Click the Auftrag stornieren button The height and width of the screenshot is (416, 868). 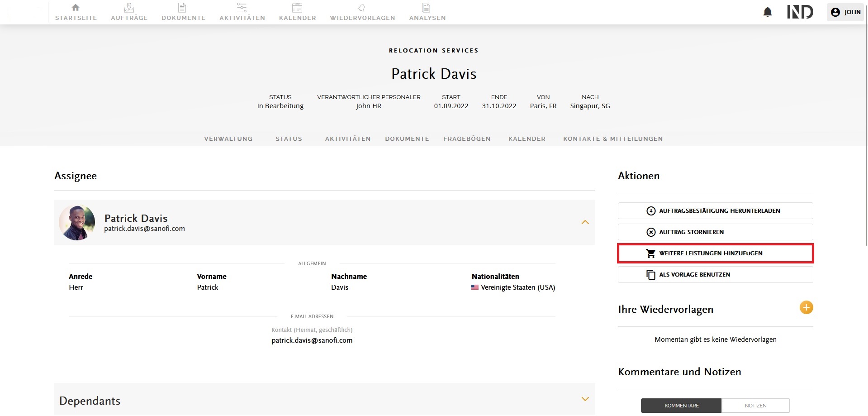coord(715,232)
